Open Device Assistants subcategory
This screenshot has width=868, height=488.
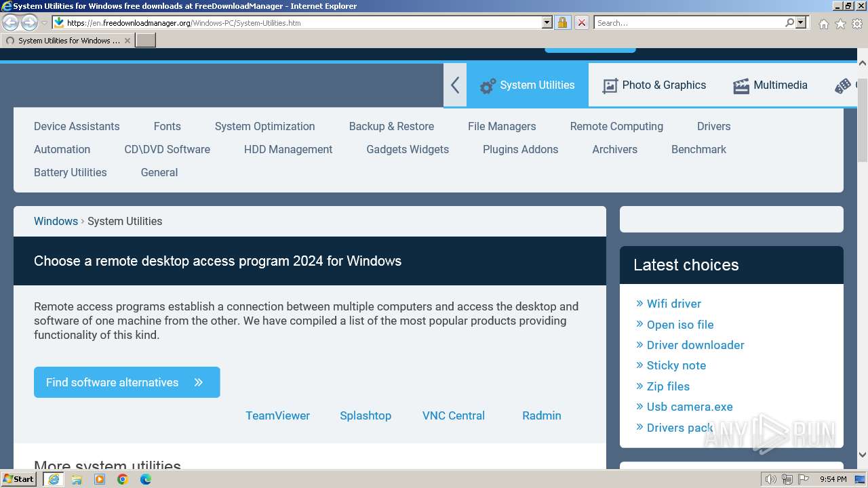pos(77,126)
